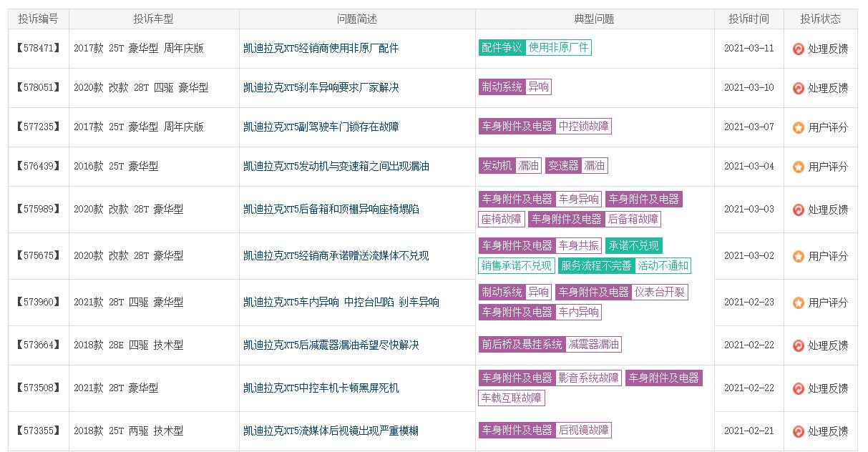This screenshot has height=452, width=868.
Task: Open complaint 凯迪拉克XT5中控车机卡顿黑屏死机
Action: tap(321, 388)
